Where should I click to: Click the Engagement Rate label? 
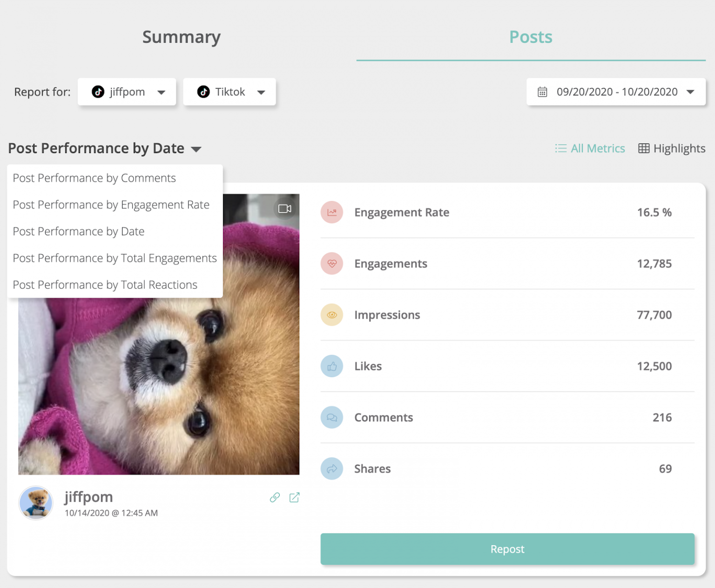[402, 213]
